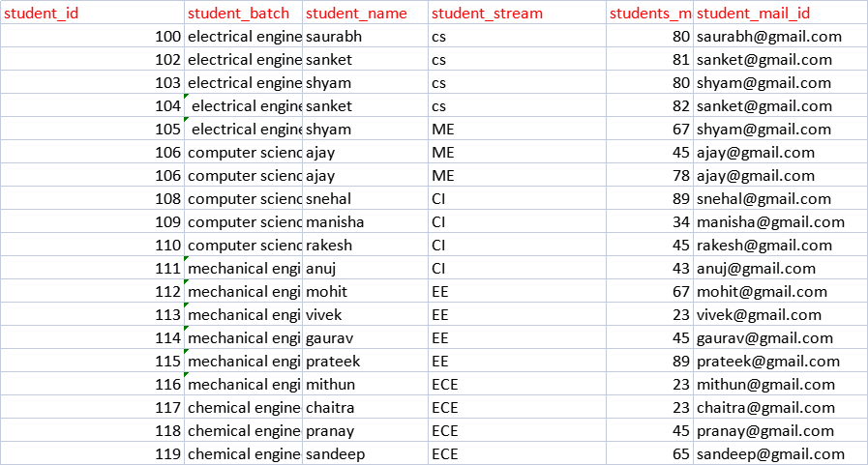Click the name cell rakesh
Screen dimensions: 868x465
tap(365, 245)
